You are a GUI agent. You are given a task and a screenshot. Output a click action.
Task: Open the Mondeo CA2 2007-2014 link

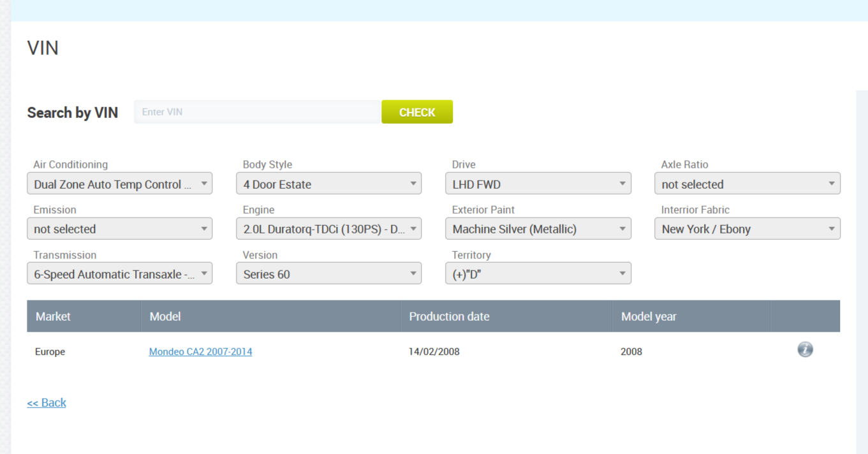coord(200,351)
